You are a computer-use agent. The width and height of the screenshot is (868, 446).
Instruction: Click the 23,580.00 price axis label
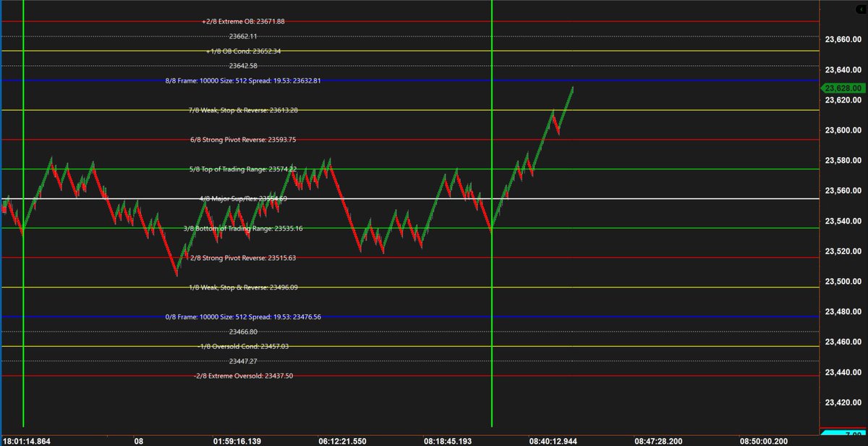point(843,161)
